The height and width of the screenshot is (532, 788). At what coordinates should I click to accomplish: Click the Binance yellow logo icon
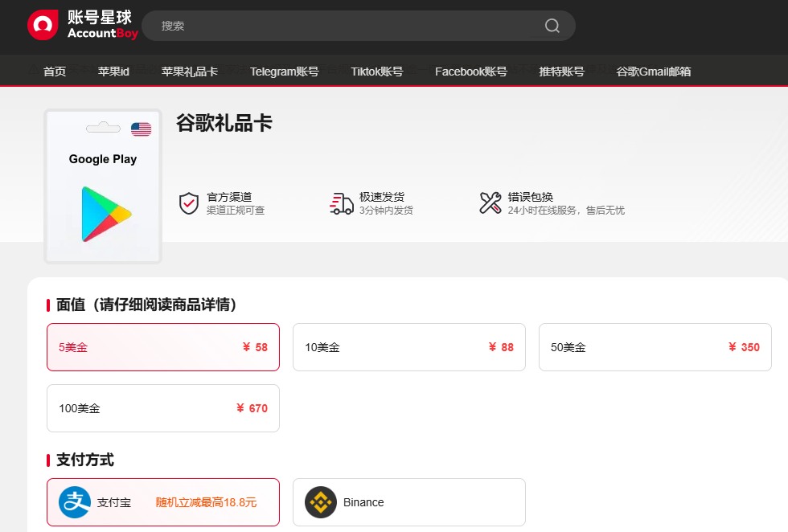pos(321,502)
